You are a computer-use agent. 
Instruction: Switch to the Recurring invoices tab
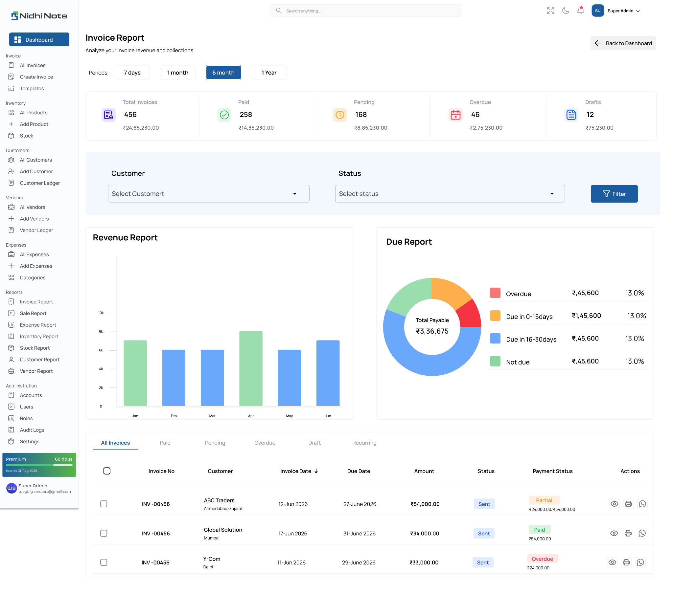click(x=364, y=443)
